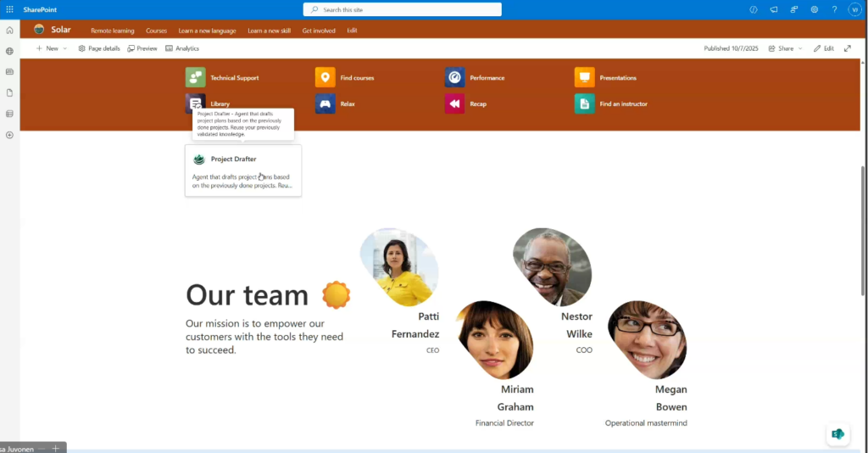Open the settings gear in header
This screenshot has width=868, height=453.
[815, 9]
